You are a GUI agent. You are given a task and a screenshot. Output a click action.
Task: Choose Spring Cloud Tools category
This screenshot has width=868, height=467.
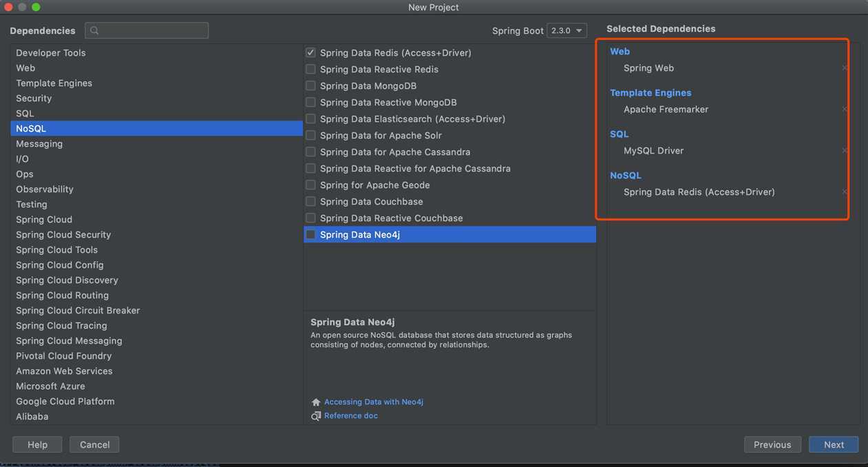pos(156,250)
